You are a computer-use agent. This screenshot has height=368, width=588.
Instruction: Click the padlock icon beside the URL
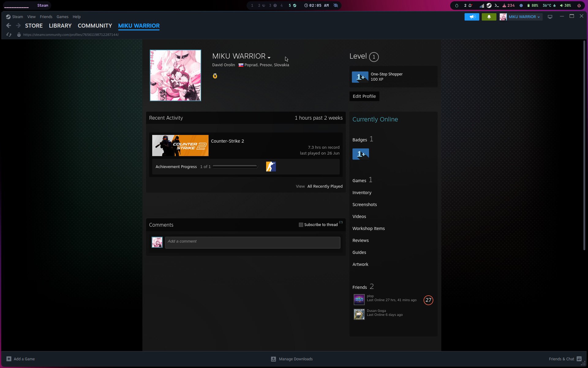point(19,35)
